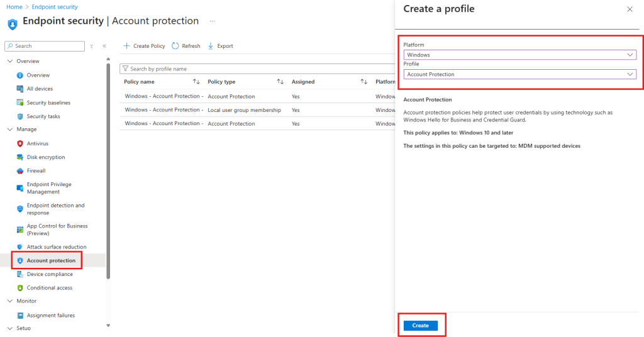Clear sidebar search with the x icon
The width and height of the screenshot is (644, 337).
(x=92, y=47)
